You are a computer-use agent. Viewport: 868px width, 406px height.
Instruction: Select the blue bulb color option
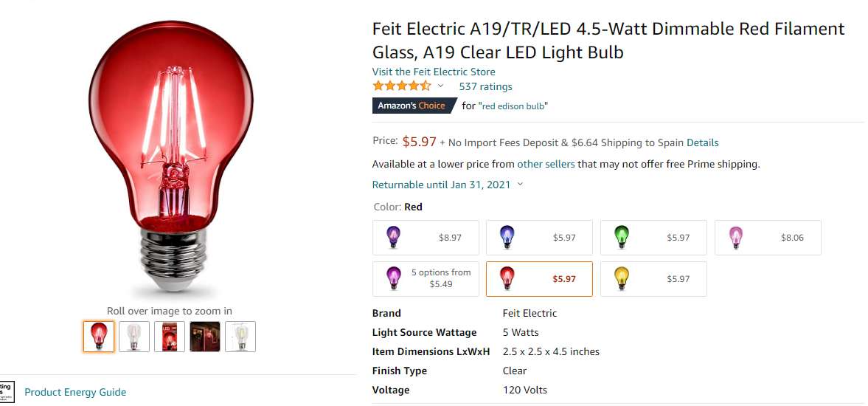pos(539,238)
